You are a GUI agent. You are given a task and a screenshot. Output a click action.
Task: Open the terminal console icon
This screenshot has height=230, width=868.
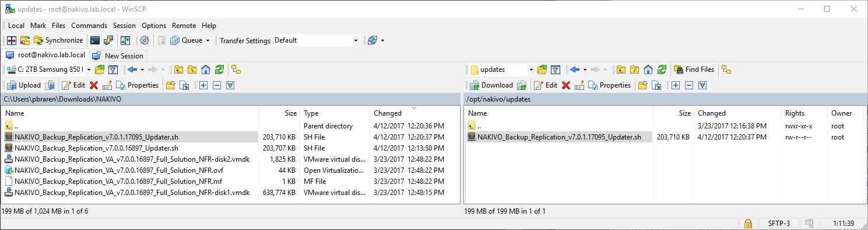pos(94,40)
